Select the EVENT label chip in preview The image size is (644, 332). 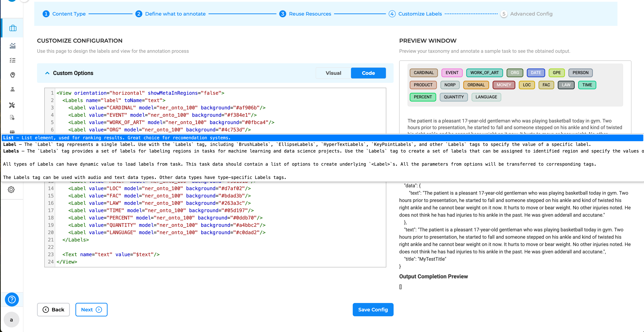[x=452, y=73]
